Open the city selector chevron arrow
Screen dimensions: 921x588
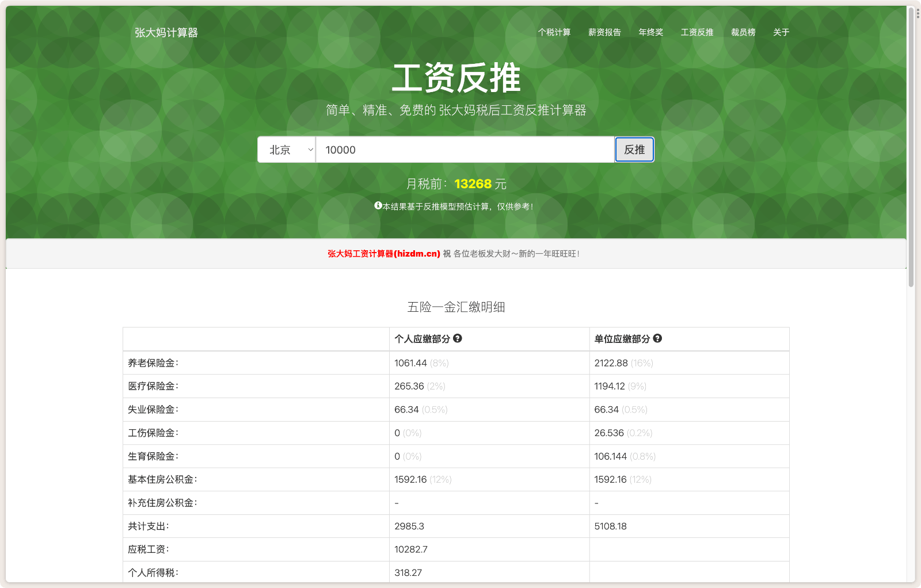click(310, 150)
